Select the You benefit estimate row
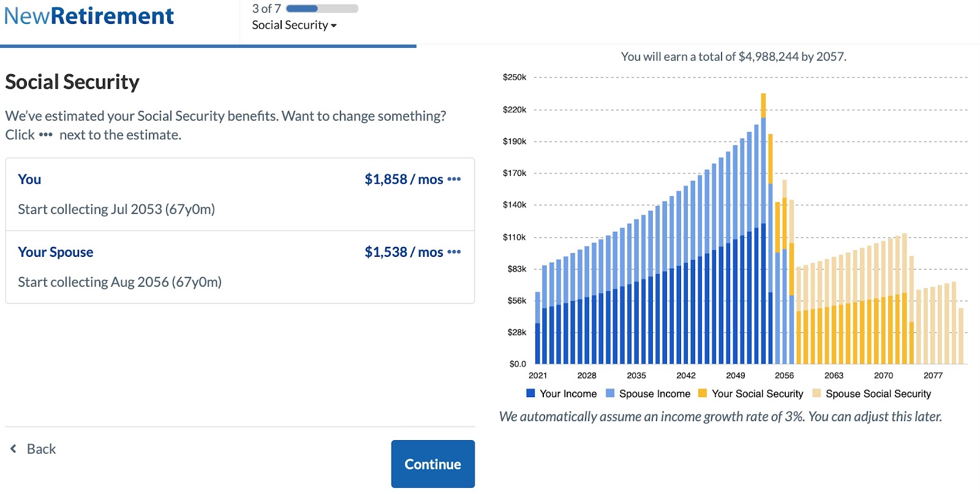Viewport: 980px width, 494px height. 239,194
